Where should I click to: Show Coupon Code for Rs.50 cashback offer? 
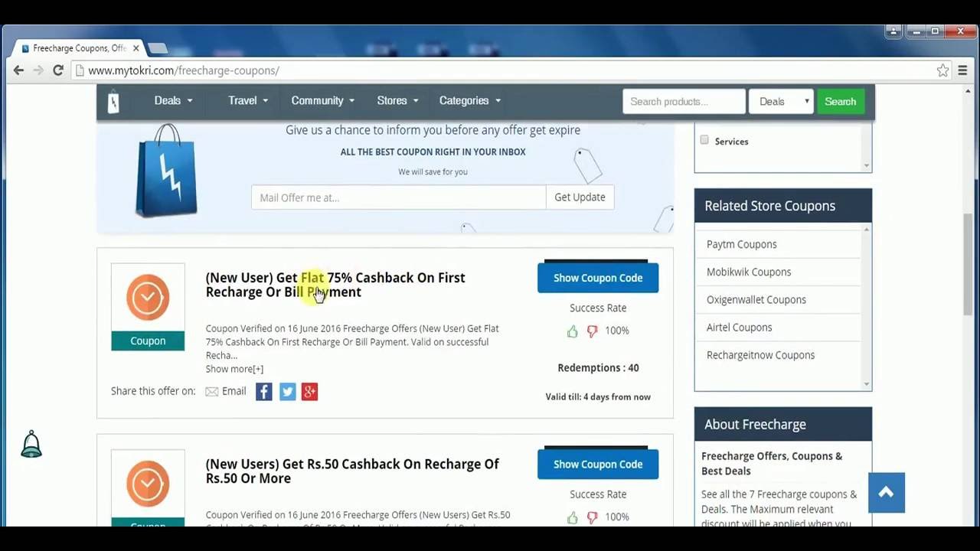coord(598,465)
